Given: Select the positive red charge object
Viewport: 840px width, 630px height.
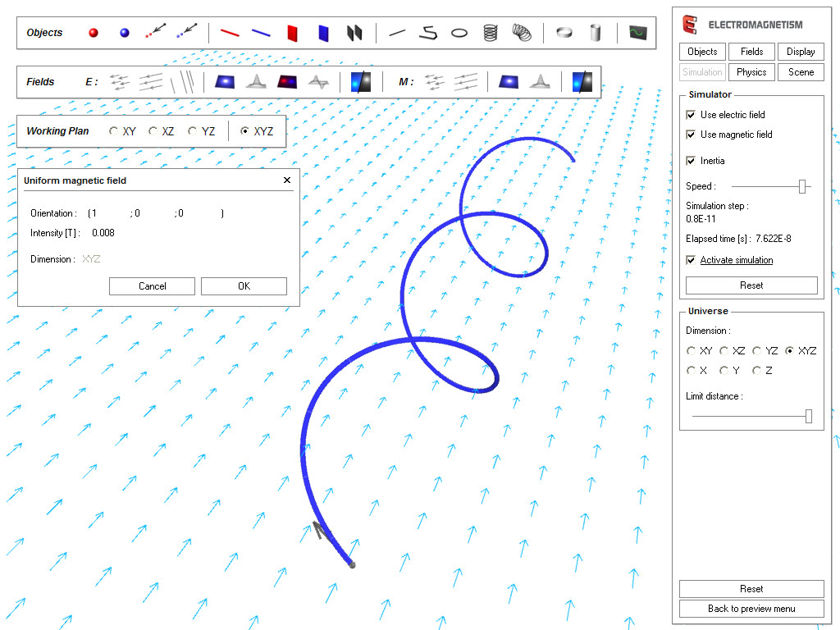Looking at the screenshot, I should (x=93, y=32).
